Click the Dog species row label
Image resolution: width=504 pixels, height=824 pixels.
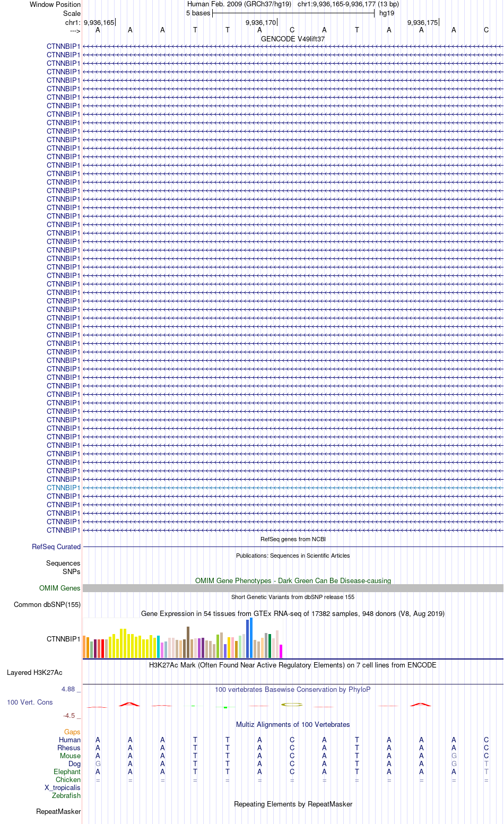click(74, 764)
